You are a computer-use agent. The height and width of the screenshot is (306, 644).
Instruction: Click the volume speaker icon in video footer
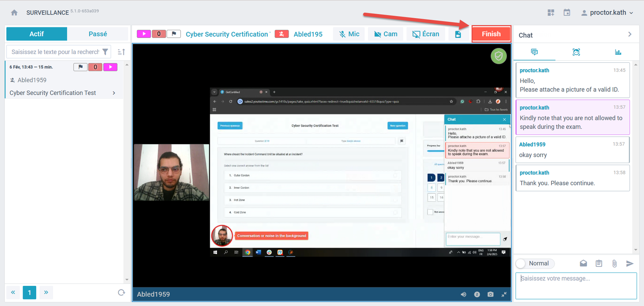point(464,294)
